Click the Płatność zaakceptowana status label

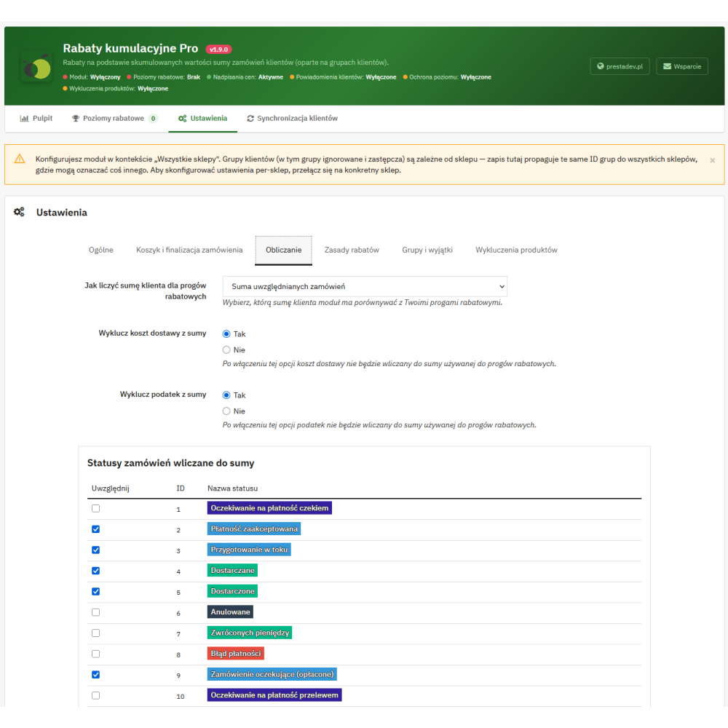pos(254,529)
